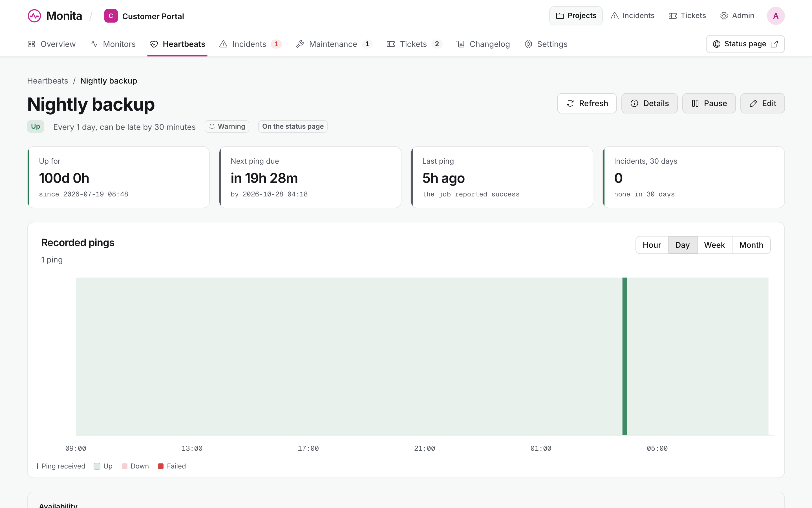
Task: Open the project Settings tab
Action: [x=546, y=44]
